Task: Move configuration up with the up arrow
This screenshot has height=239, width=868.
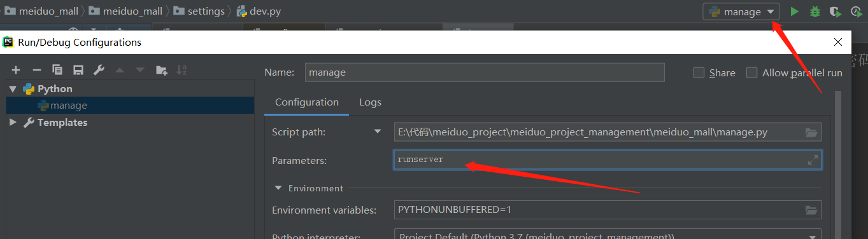Action: [119, 70]
